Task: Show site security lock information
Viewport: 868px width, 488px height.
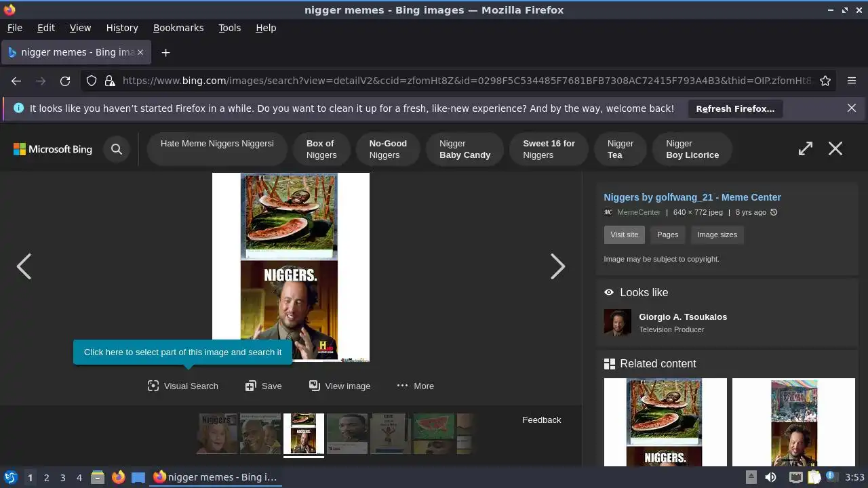Action: (x=110, y=81)
